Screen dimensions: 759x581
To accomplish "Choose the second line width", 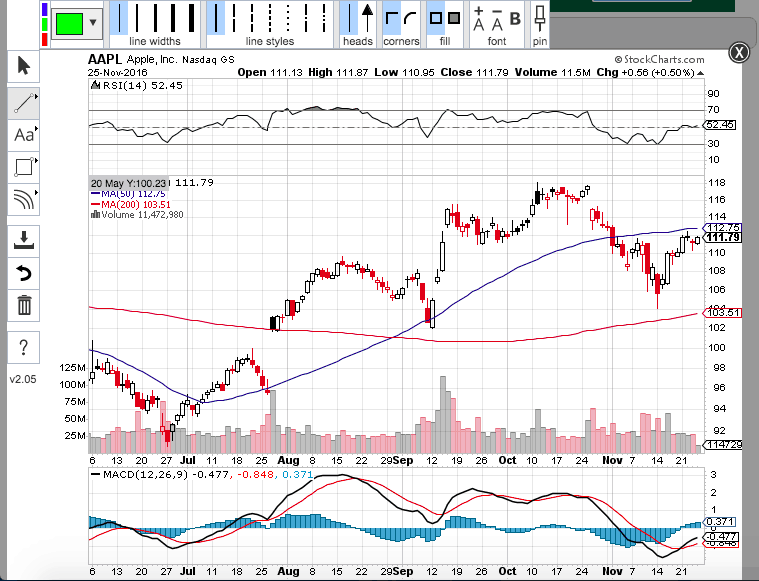I will (x=137, y=18).
